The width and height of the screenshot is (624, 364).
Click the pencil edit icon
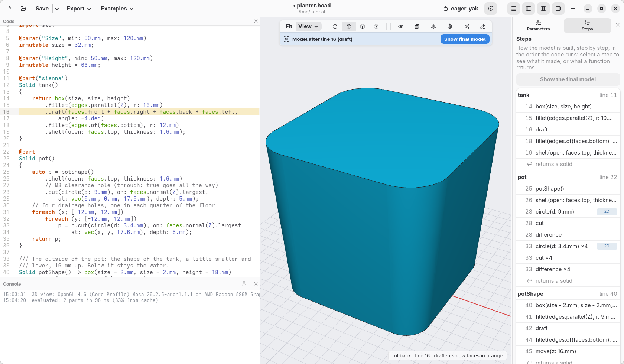pos(482,26)
